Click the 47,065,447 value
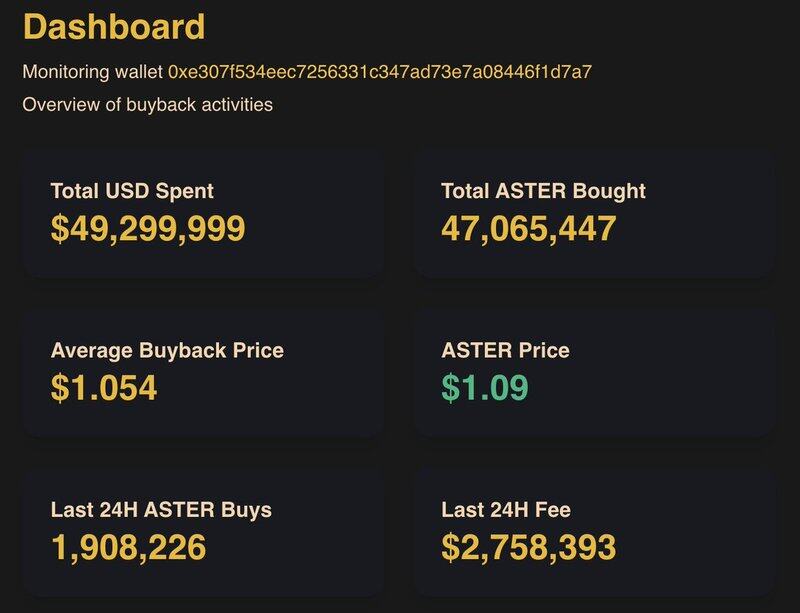Viewport: 800px width, 613px height. click(528, 229)
